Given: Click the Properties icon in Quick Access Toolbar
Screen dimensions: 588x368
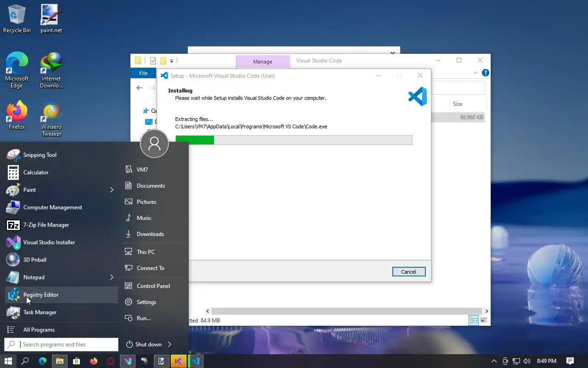Looking at the screenshot, I should click(x=153, y=61).
